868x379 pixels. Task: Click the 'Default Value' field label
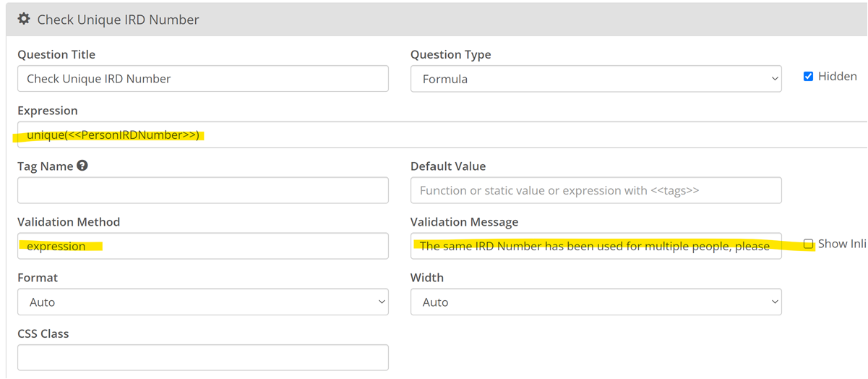tap(448, 166)
